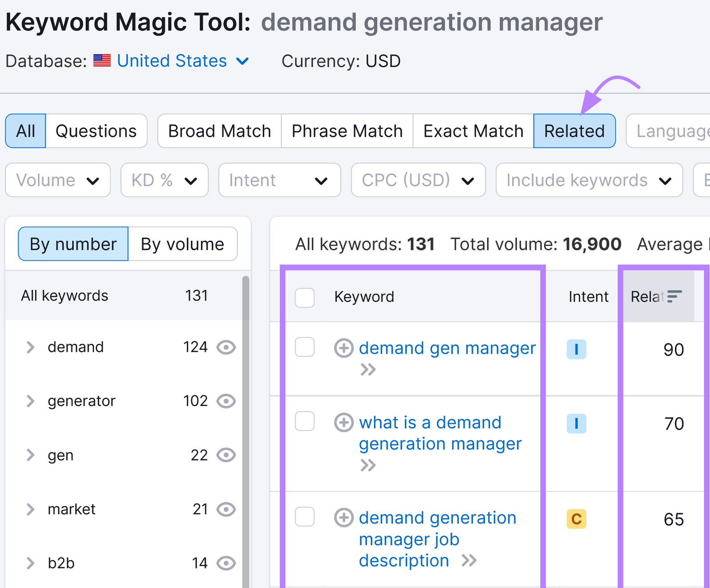Click the Informational intent badge for 'demand gen manager'
Viewport: 710px width, 588px height.
(x=576, y=350)
